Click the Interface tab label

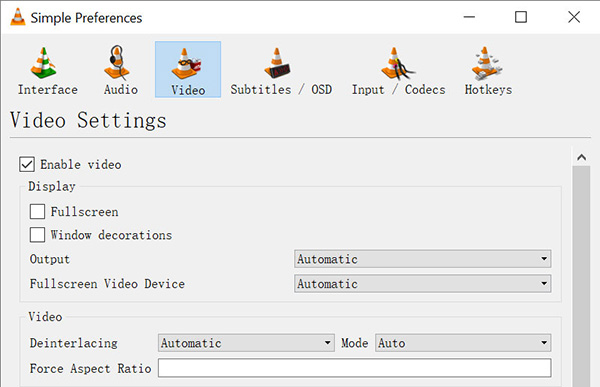(x=47, y=90)
